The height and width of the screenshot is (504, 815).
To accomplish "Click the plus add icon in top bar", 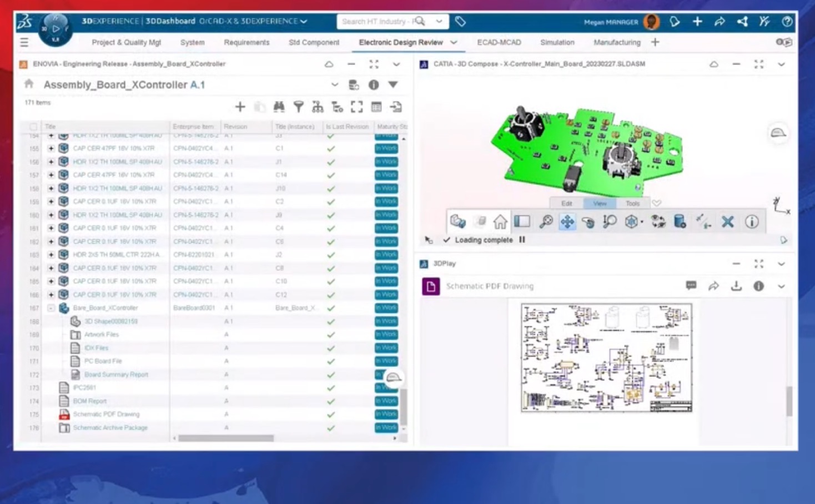I will [697, 22].
